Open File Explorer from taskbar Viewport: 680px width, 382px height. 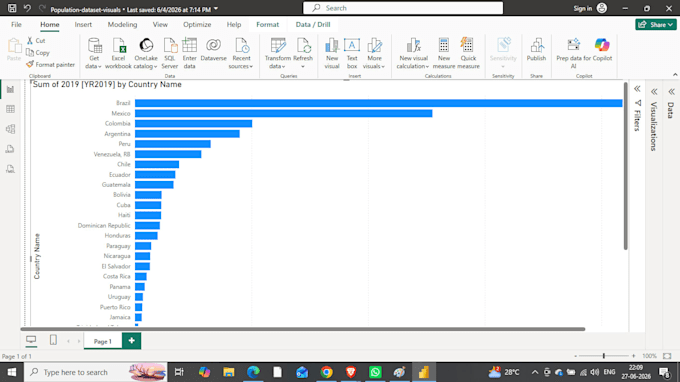229,372
